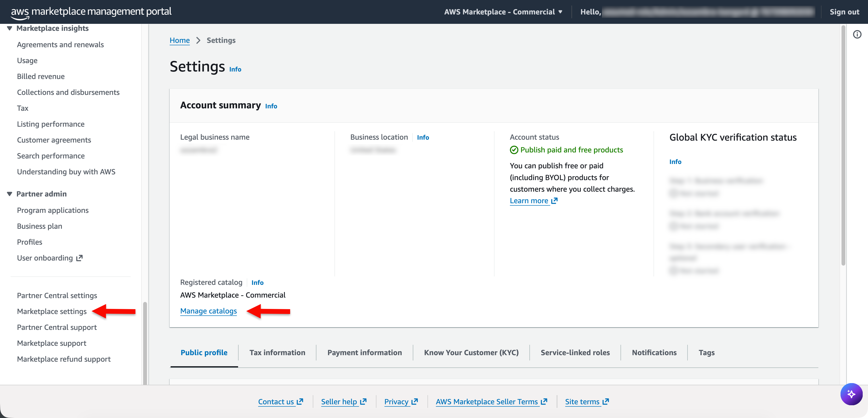
Task: Open Billed revenue in sidebar
Action: point(41,76)
